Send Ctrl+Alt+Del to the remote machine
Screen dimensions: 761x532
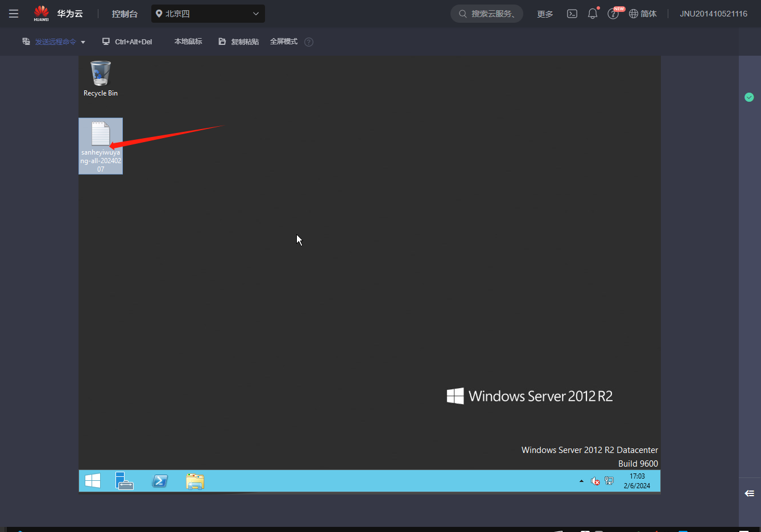click(127, 41)
